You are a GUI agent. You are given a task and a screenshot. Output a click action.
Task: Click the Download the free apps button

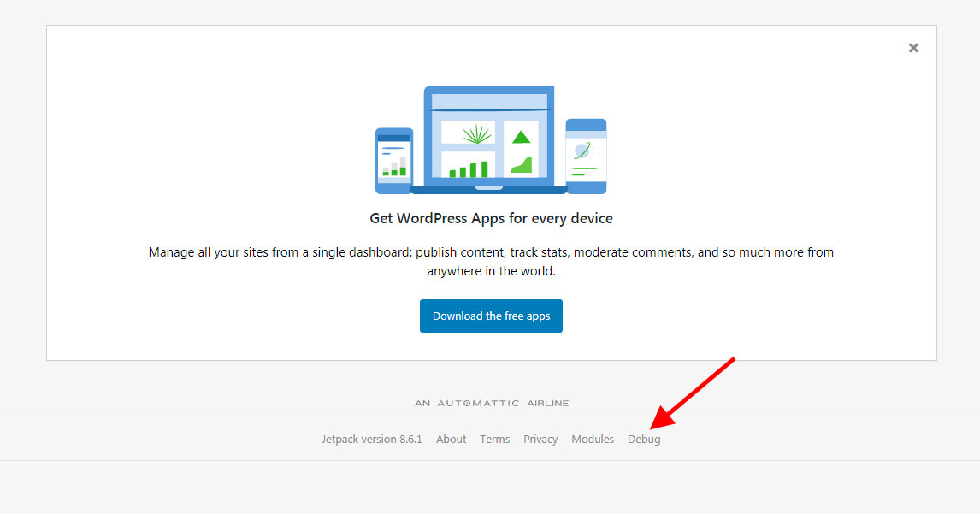(491, 316)
